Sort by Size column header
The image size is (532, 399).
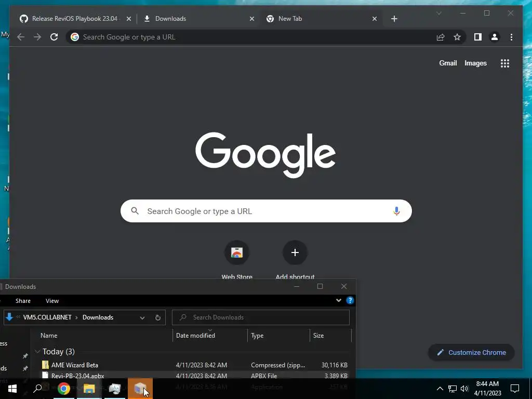click(x=318, y=336)
